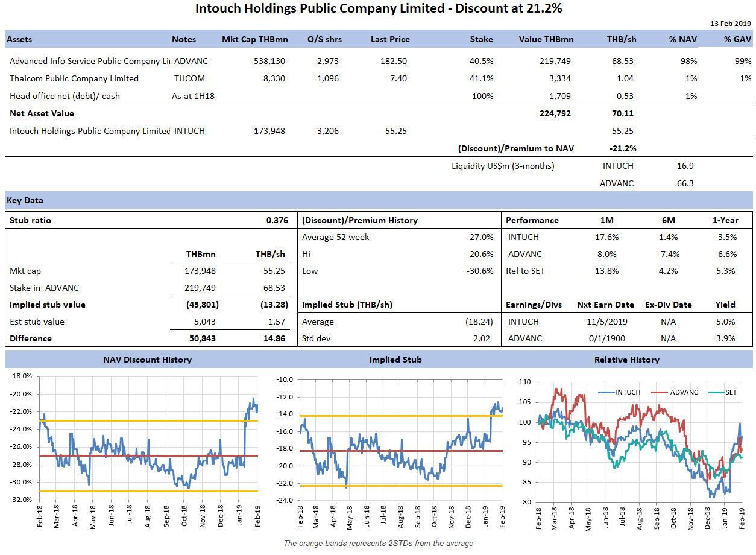
Task: Click the % GAV column header
Action: click(x=737, y=39)
